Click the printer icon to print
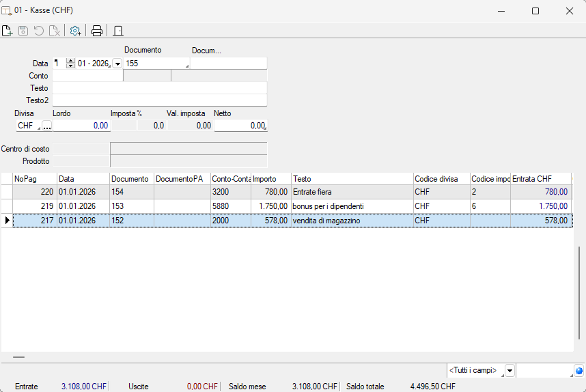 97,31
